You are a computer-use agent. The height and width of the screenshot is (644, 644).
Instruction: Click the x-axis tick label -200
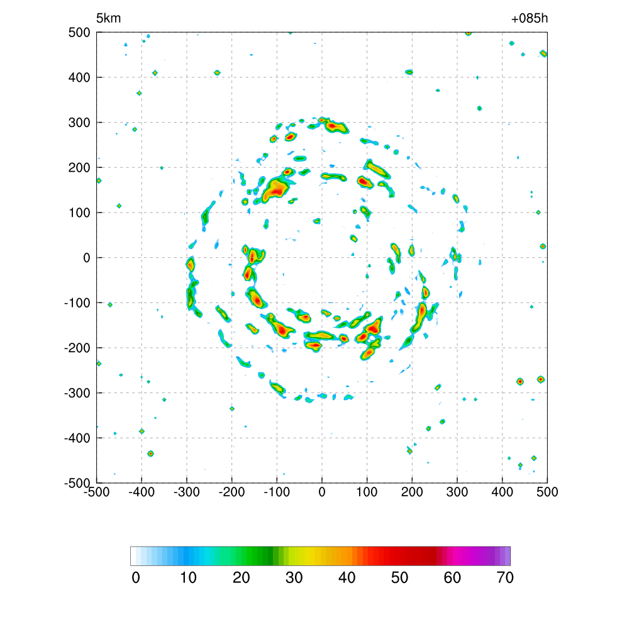(231, 492)
